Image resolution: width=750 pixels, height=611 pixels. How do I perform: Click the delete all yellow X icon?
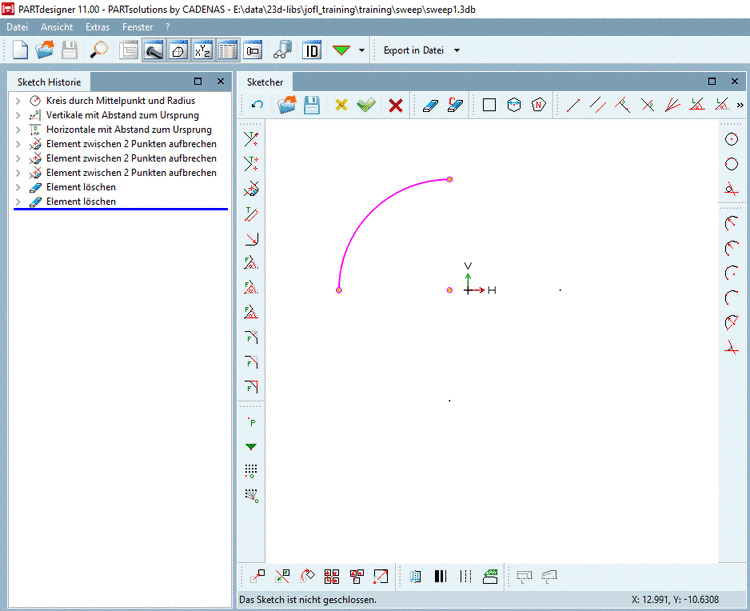pos(341,105)
